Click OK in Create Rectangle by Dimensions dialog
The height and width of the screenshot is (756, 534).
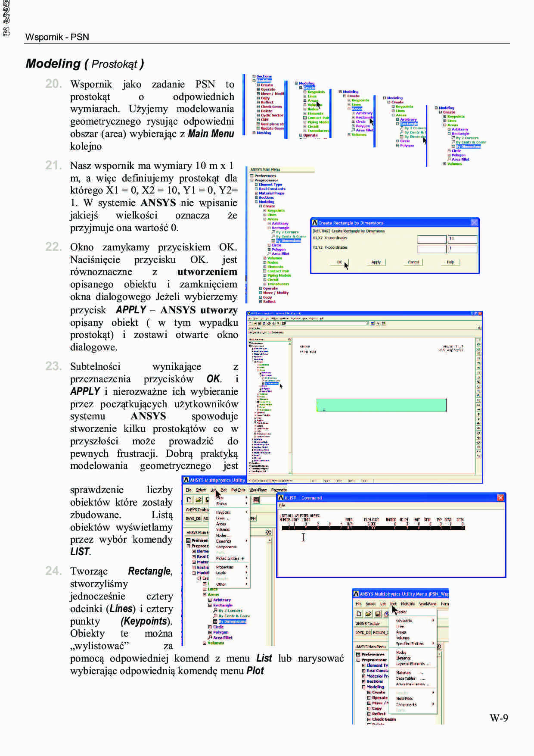[x=339, y=262]
